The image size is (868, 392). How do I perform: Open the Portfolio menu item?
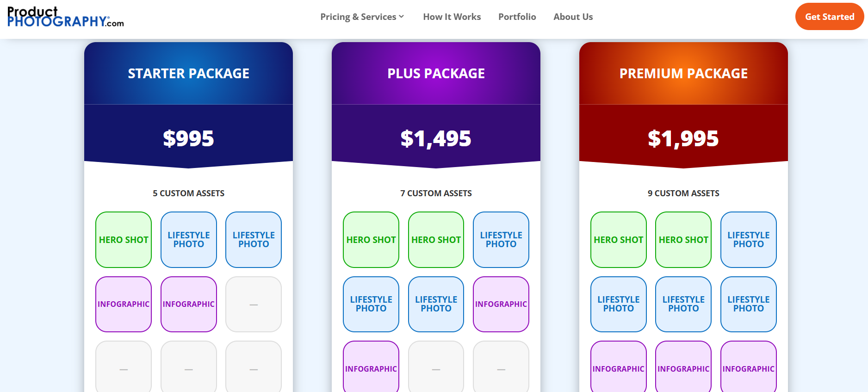coord(517,17)
